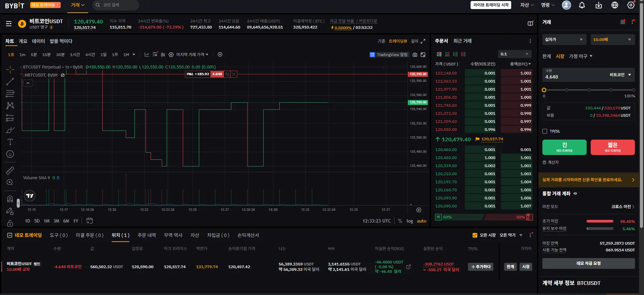
Task: Expand the 십자가 margin mode dropdown
Action: (564, 40)
